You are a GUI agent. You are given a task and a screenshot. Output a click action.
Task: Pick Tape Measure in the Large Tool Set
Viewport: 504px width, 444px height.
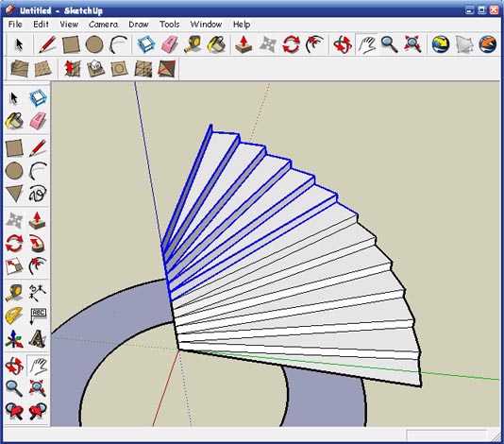14,293
